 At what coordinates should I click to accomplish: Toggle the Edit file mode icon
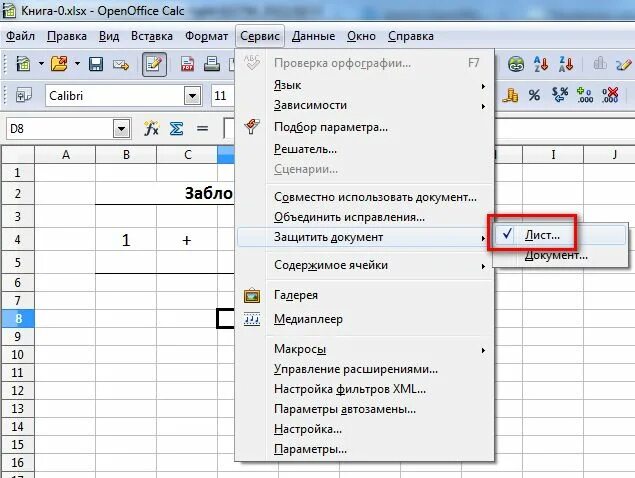pyautogui.click(x=154, y=64)
